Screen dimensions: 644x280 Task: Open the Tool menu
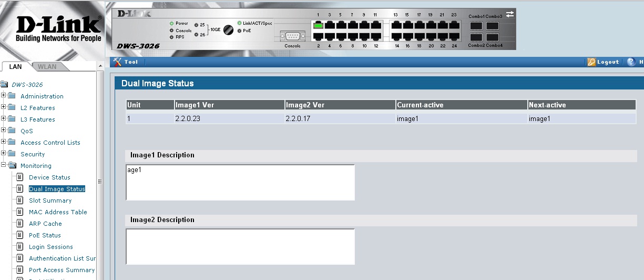point(126,62)
